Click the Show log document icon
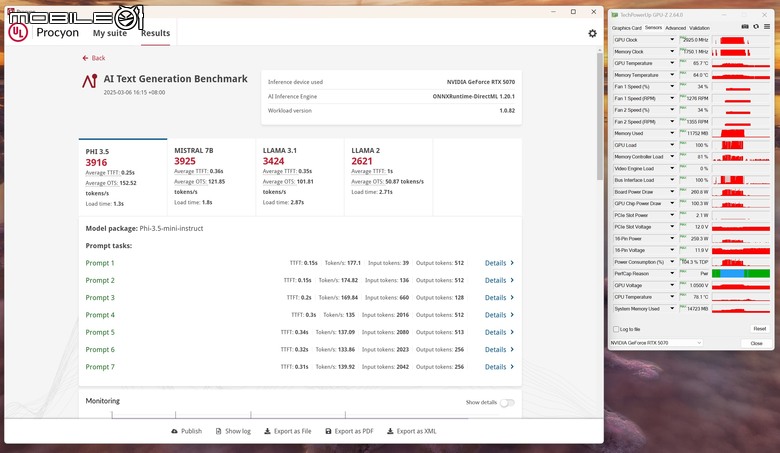Viewport: 780px width, 453px height. click(218, 431)
